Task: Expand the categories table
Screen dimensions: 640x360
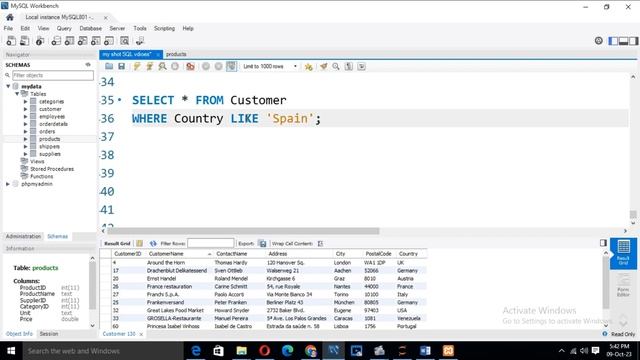Action: 25,101
